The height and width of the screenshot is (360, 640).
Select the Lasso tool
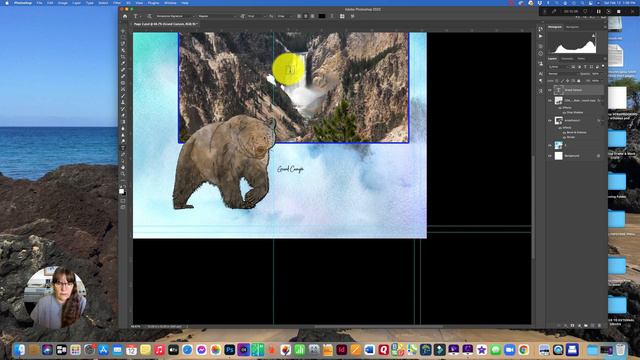(x=123, y=44)
